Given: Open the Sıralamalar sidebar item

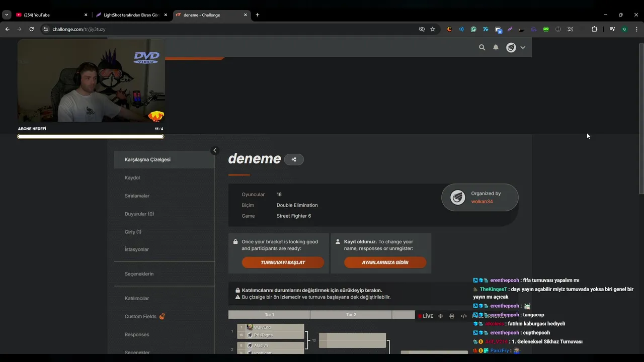Looking at the screenshot, I should coord(137,196).
